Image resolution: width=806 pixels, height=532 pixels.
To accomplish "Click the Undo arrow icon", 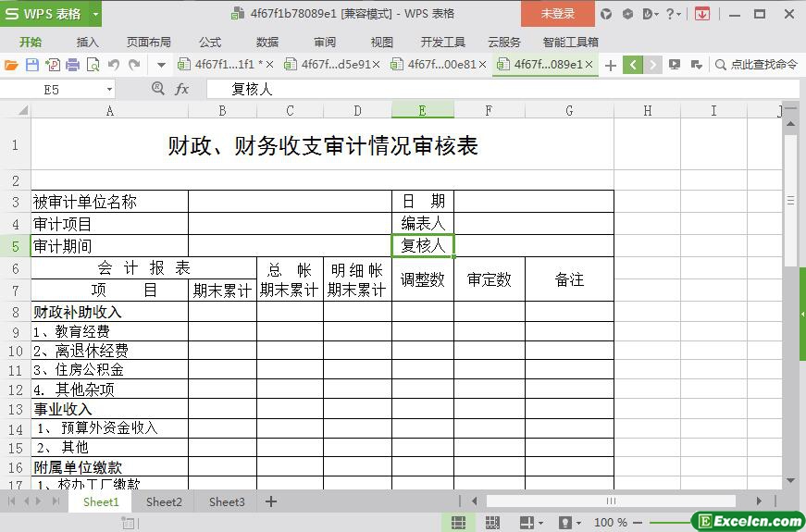I will click(114, 65).
